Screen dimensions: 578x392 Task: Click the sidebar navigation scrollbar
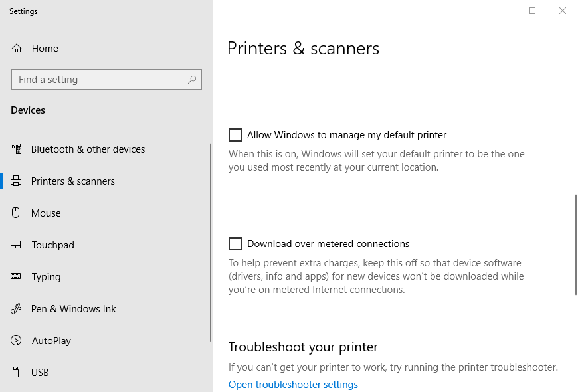(x=211, y=243)
